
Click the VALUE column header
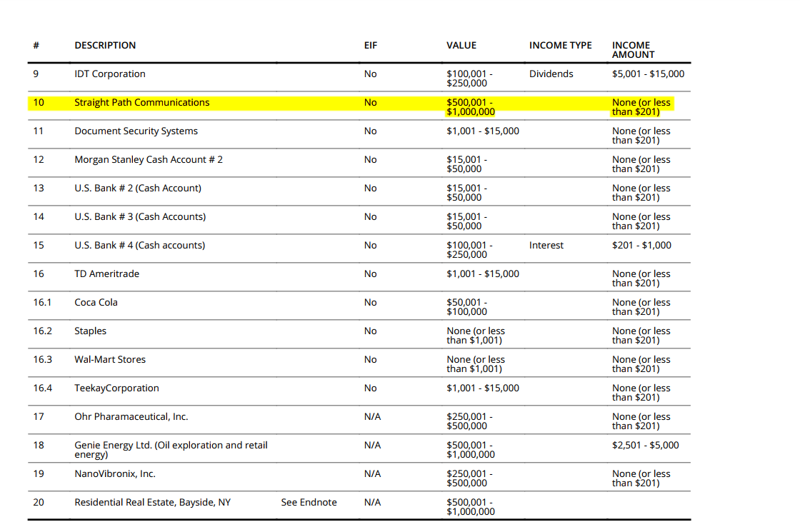[x=461, y=46]
